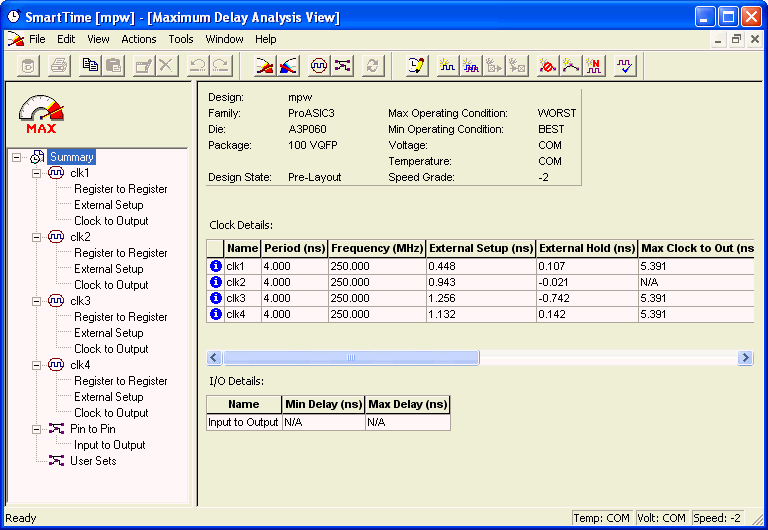Collapse the clk4 tree node
The image size is (768, 530).
[x=36, y=365]
